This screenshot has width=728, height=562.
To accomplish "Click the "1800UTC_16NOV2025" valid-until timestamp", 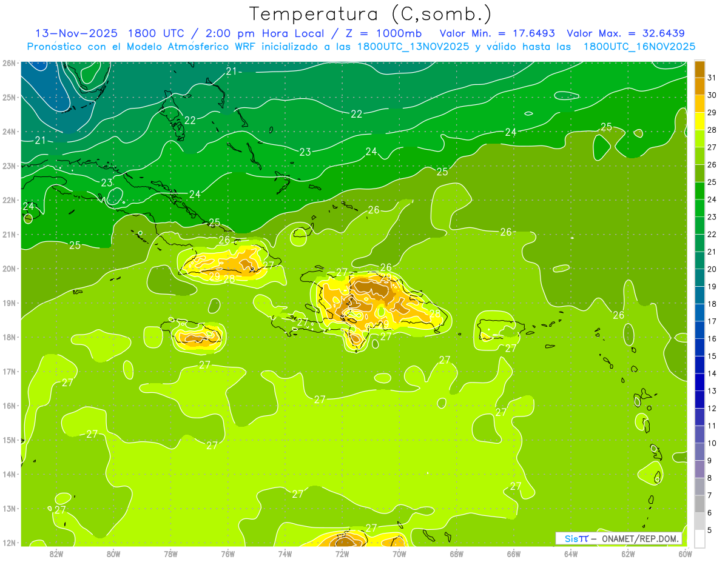I will pos(639,47).
